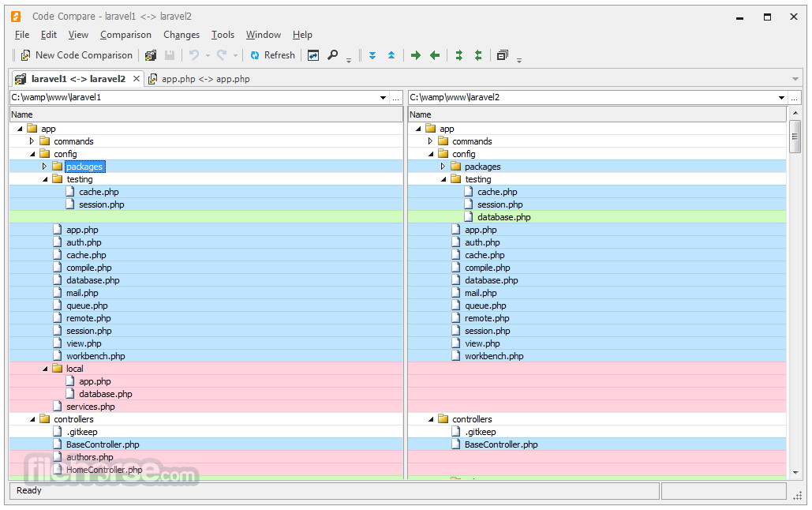
Task: Click the Save floppy disk icon
Action: [170, 55]
